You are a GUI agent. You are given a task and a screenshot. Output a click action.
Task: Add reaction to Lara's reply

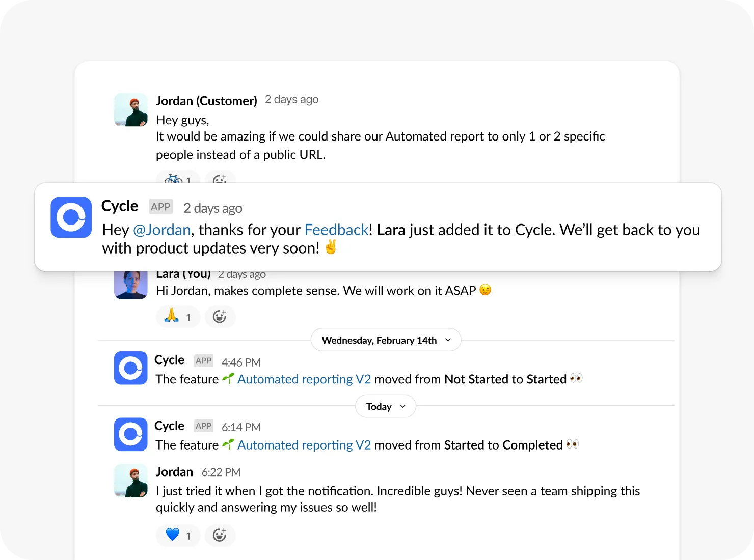[220, 317]
